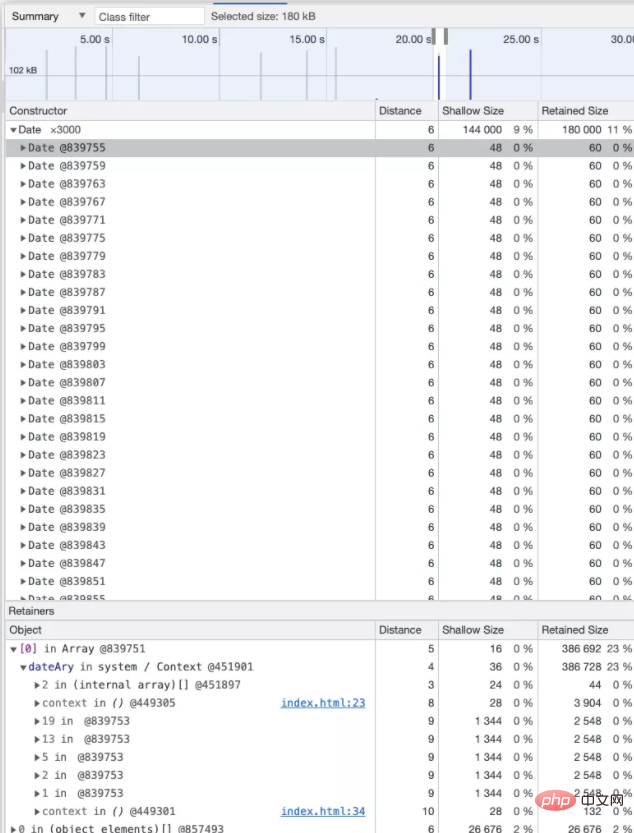Screen dimensions: 634x833
Task: Expand the 5 in @839753 retainer
Action: pyautogui.click(x=37, y=758)
